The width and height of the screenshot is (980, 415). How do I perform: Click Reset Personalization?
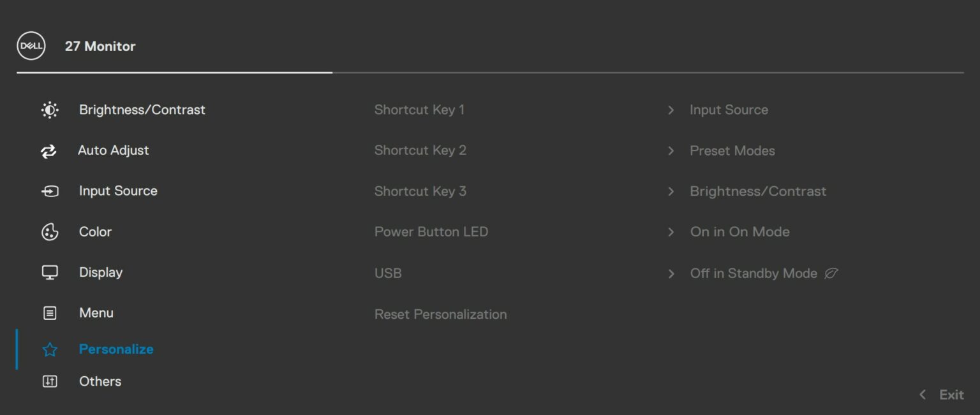click(441, 314)
